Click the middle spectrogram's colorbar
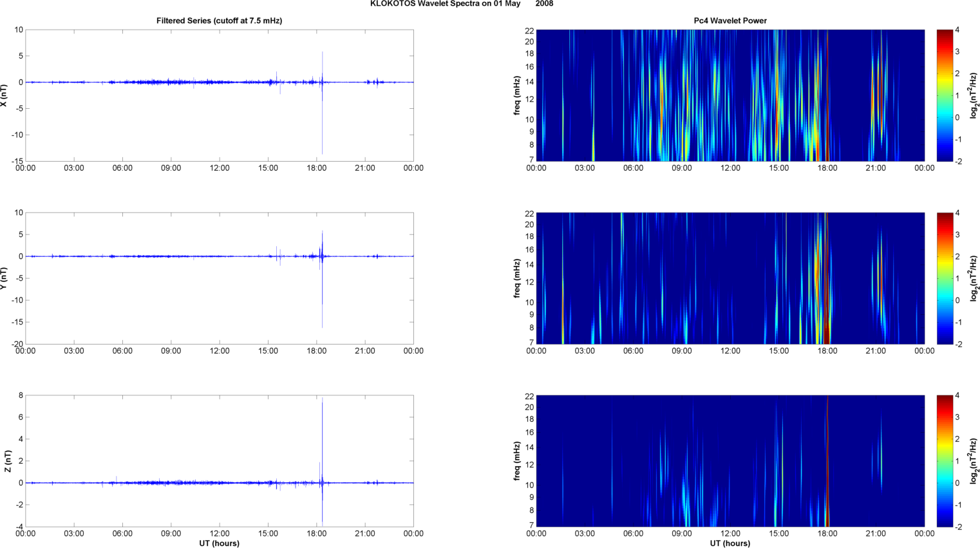Image resolution: width=980 pixels, height=548 pixels. (944, 278)
